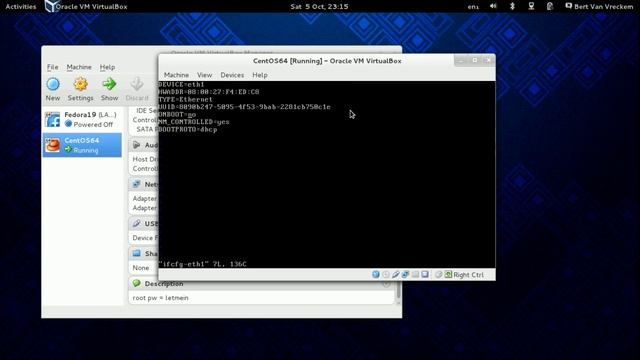Click the green keyboard capture host key icon

(x=448, y=274)
